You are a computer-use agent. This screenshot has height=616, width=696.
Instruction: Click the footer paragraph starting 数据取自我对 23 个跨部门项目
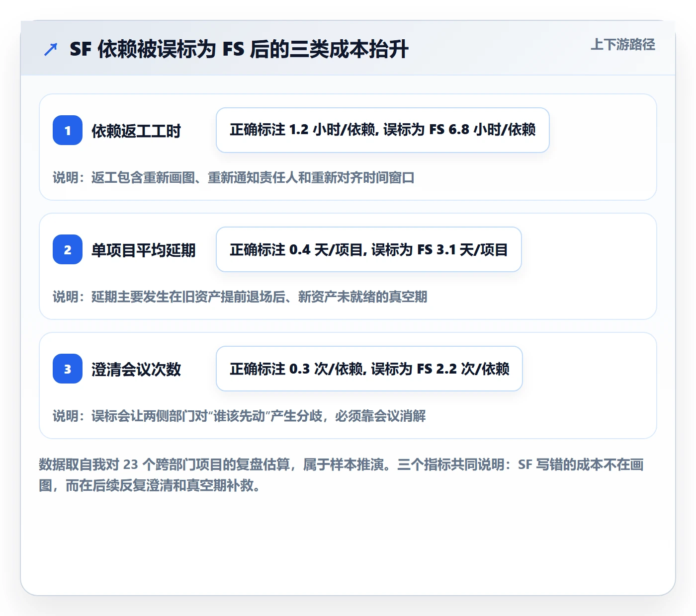pyautogui.click(x=342, y=475)
